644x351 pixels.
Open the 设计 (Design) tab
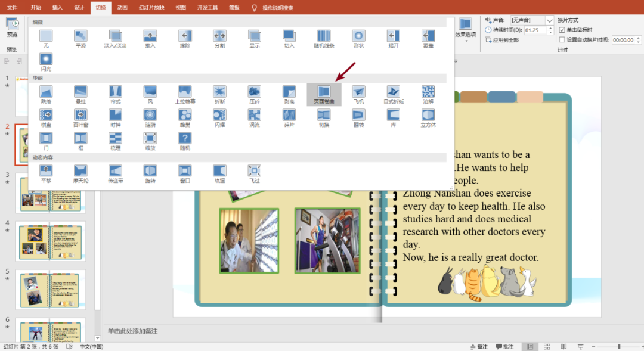[79, 7]
